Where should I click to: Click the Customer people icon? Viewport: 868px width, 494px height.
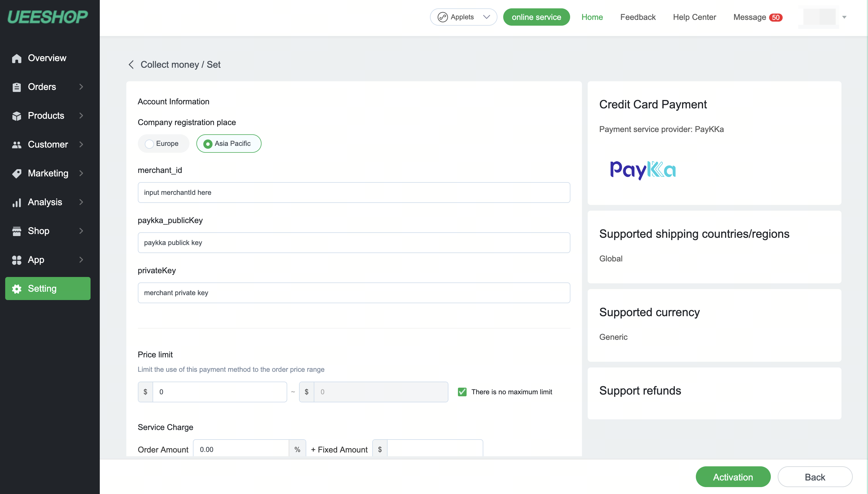tap(16, 145)
